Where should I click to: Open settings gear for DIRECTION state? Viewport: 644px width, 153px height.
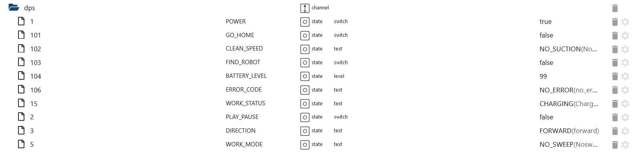point(626,131)
